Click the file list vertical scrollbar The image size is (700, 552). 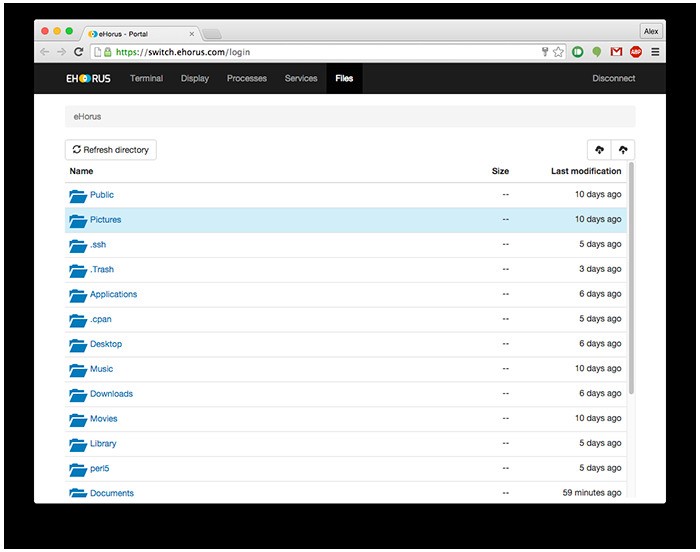click(631, 280)
